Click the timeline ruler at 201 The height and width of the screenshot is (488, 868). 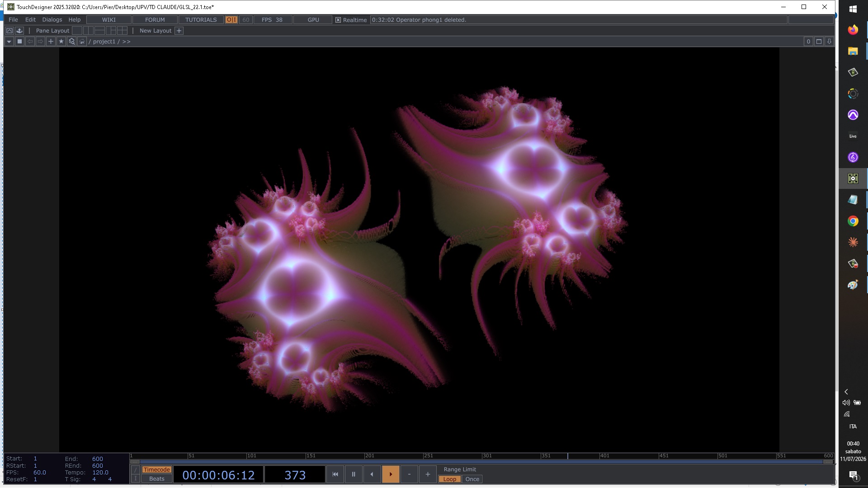tap(369, 456)
